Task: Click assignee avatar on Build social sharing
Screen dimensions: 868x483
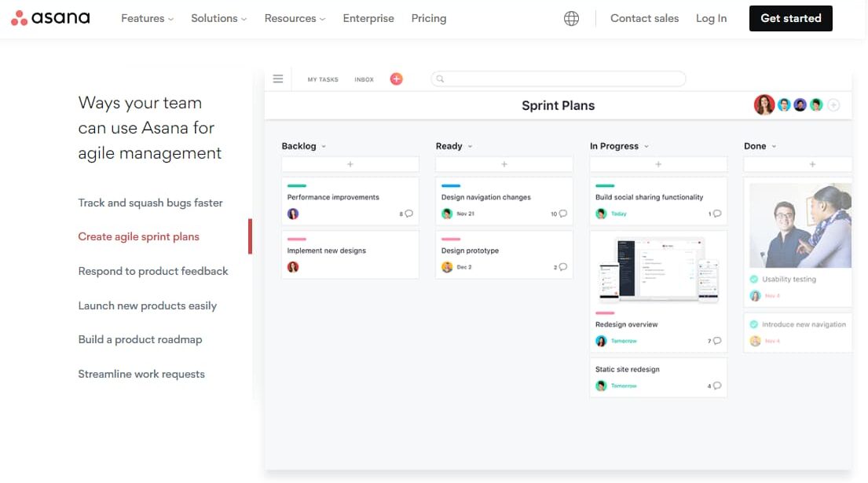Action: 601,214
